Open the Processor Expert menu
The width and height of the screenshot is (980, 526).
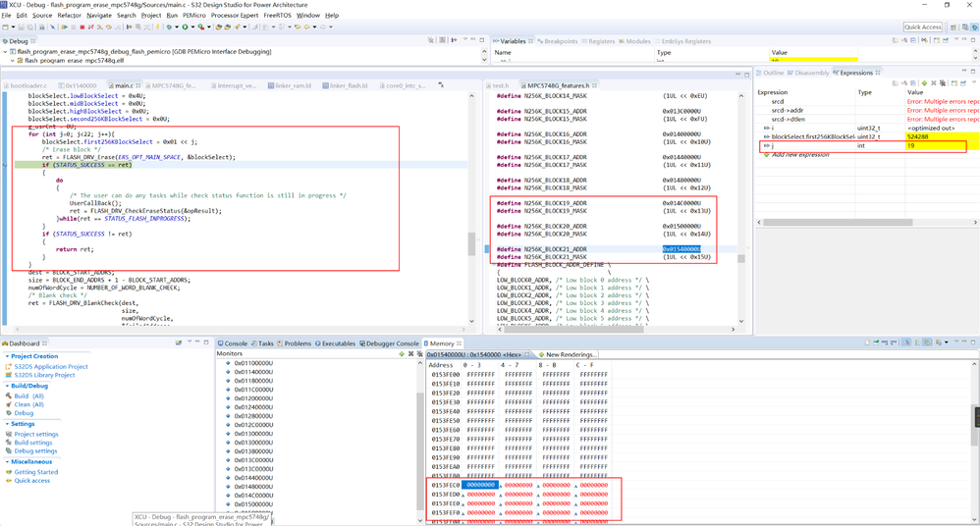click(x=235, y=15)
